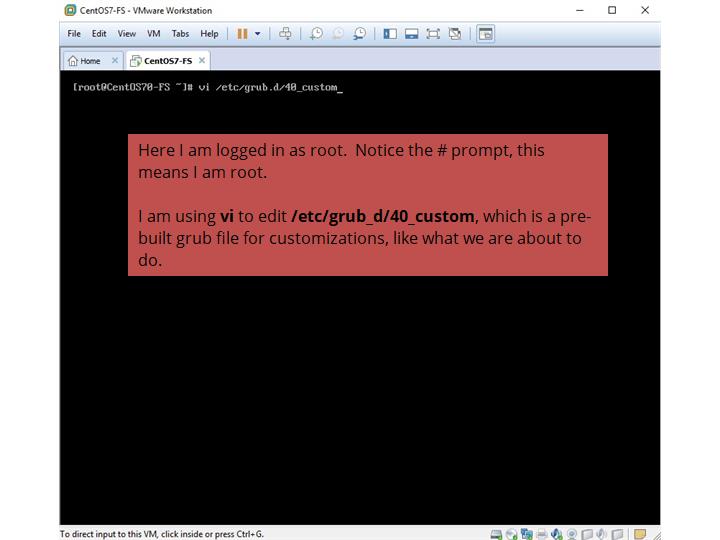Toggle the library sidebar view icon
This screenshot has height=540, width=720.
(x=390, y=33)
